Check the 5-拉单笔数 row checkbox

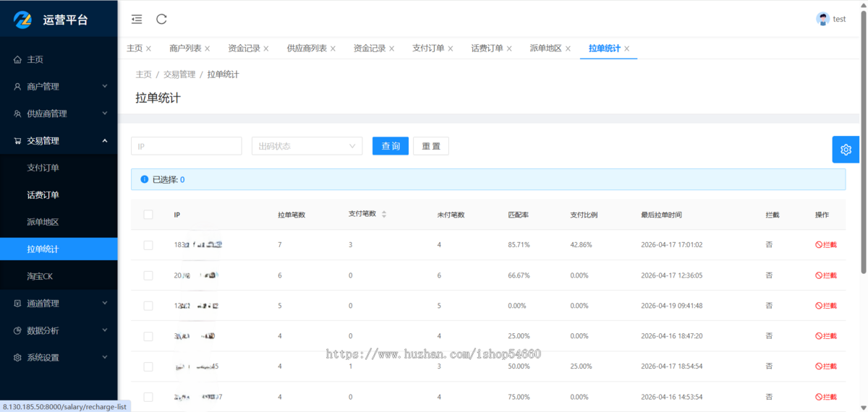coord(148,306)
